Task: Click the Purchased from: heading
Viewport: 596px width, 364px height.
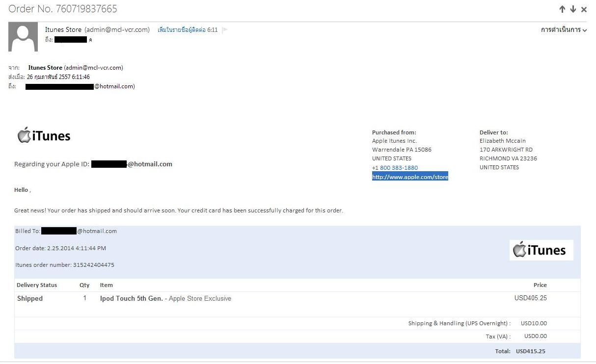Action: 394,132
